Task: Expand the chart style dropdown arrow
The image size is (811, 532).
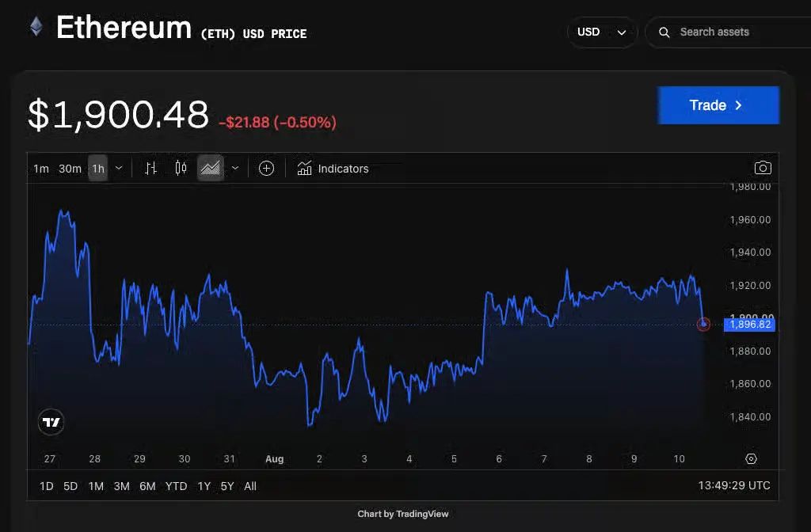Action: pos(235,168)
